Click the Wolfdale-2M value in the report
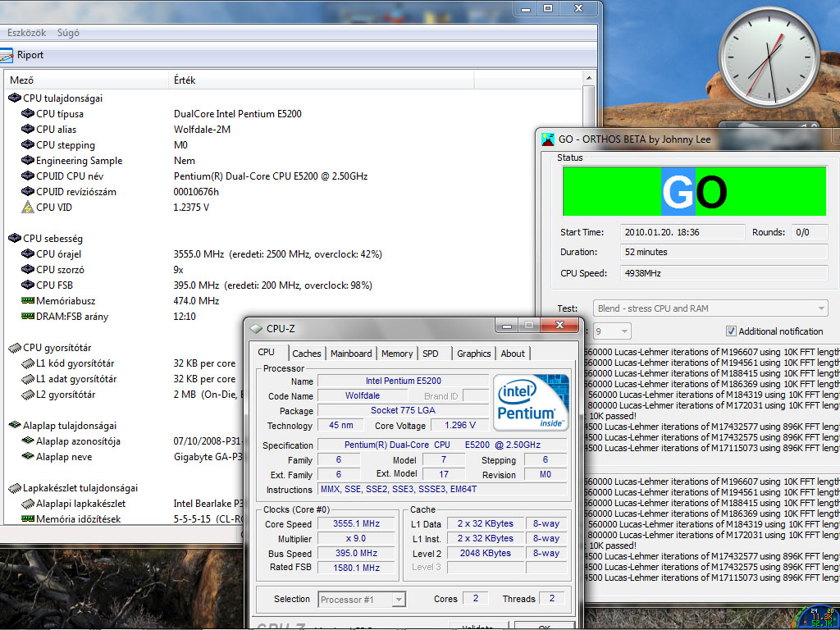 202,129
